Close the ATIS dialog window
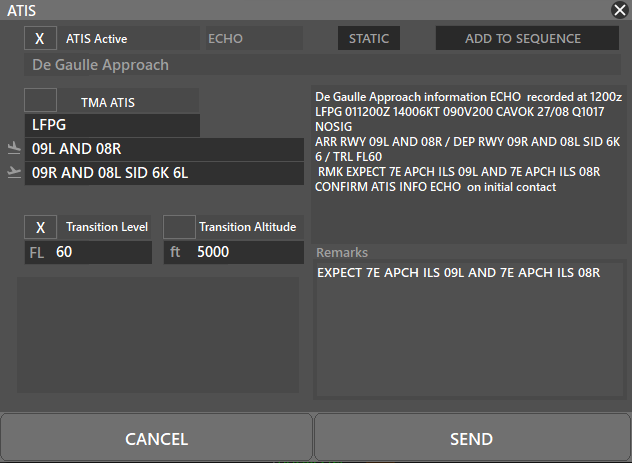Image resolution: width=632 pixels, height=463 pixels. click(620, 10)
